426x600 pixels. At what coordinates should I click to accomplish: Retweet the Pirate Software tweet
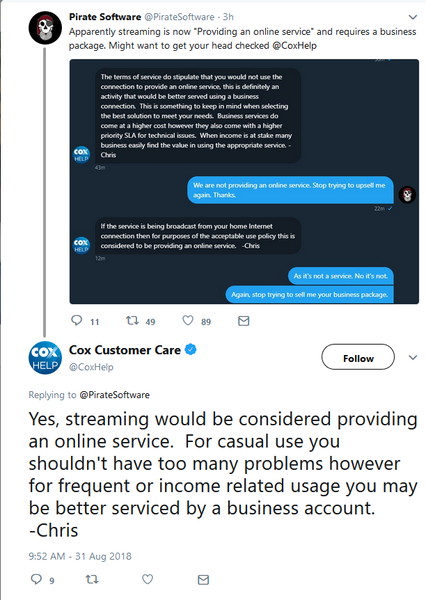(132, 320)
